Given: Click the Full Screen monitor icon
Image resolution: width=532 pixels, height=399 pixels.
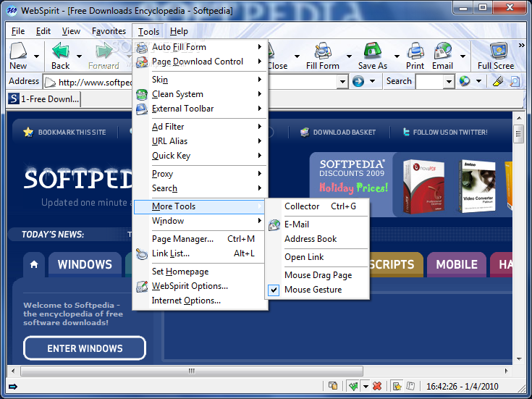Looking at the screenshot, I should [x=499, y=51].
